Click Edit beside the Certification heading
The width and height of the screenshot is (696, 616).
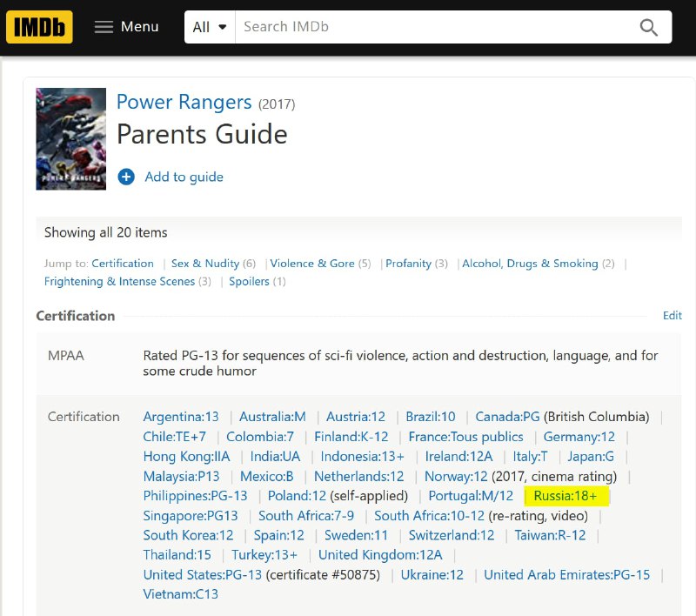point(673,316)
